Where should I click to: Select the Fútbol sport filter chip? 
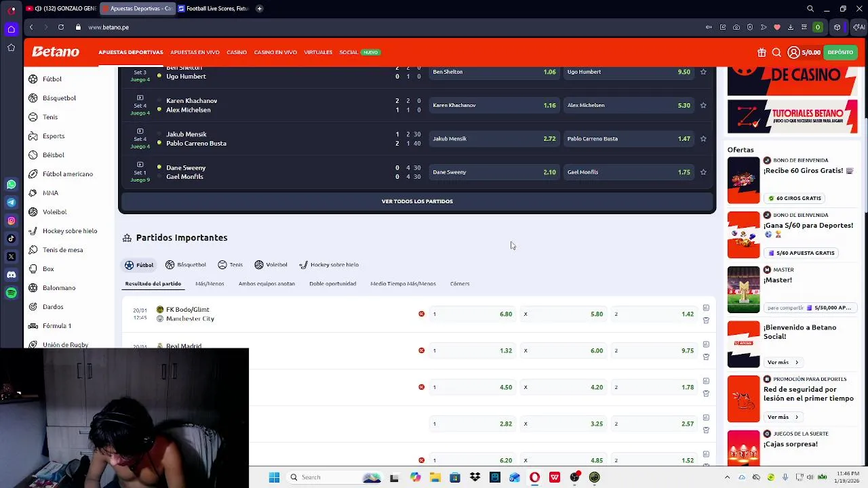pos(140,265)
